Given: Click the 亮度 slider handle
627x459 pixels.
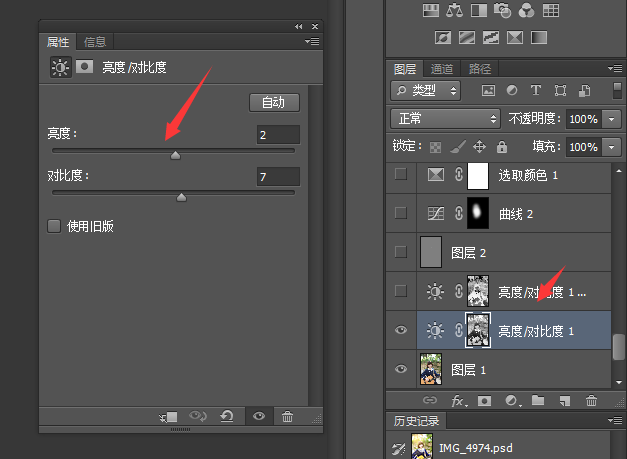Looking at the screenshot, I should [x=175, y=155].
